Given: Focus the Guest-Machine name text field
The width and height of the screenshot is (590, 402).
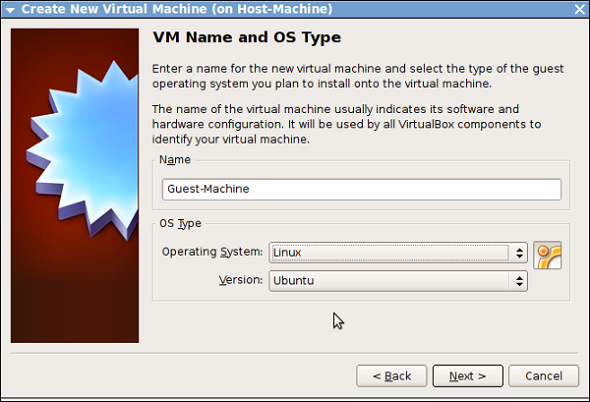Looking at the screenshot, I should [x=362, y=189].
